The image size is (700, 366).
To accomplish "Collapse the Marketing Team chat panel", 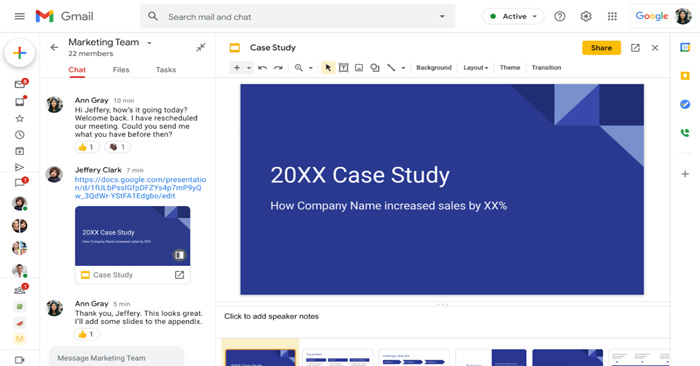I will point(201,47).
